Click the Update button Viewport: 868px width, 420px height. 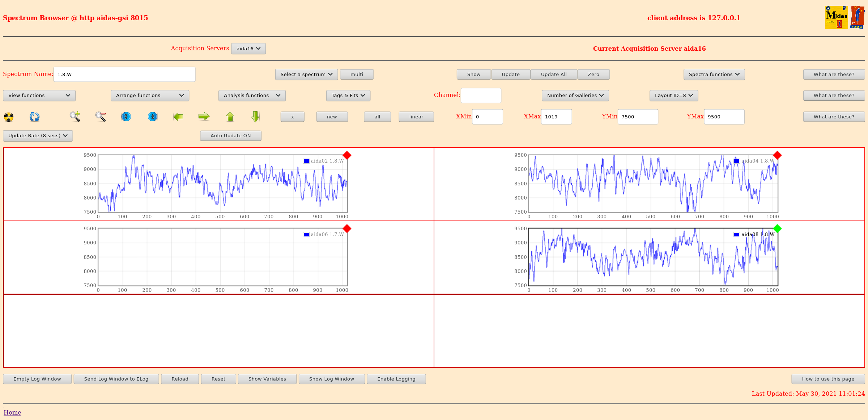pyautogui.click(x=511, y=75)
